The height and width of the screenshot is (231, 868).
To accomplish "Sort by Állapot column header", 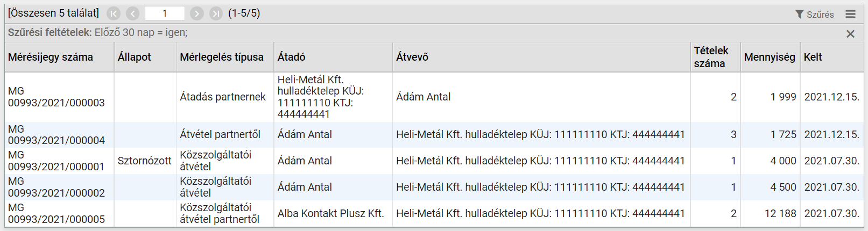I will (x=135, y=57).
